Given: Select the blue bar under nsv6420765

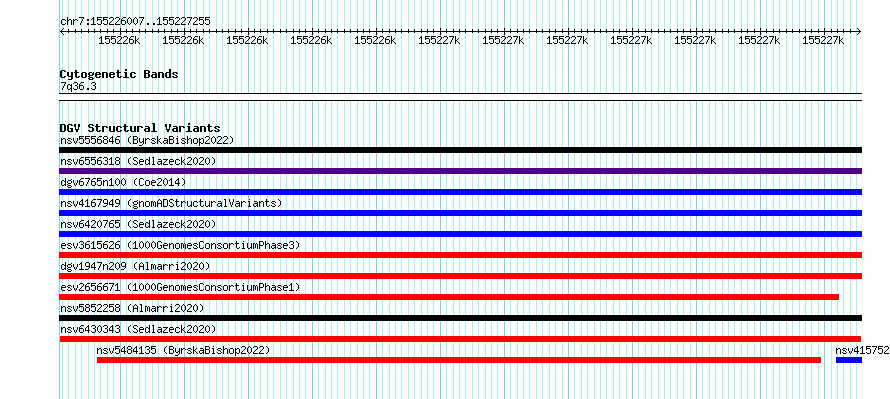Looking at the screenshot, I should pos(460,234).
